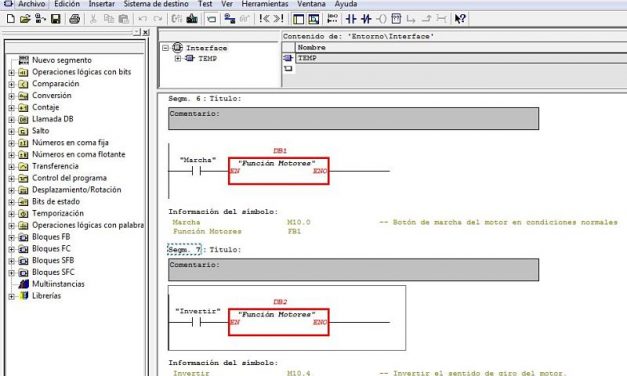The height and width of the screenshot is (376, 627).
Task: Select the DB2 Función Motores block
Action: (279, 322)
